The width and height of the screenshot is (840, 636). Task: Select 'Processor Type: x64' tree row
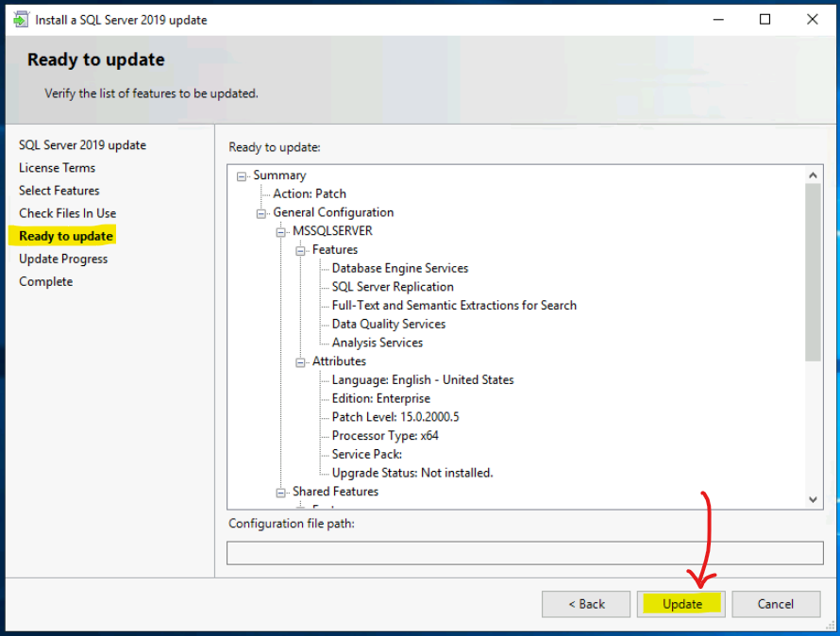[385, 436]
